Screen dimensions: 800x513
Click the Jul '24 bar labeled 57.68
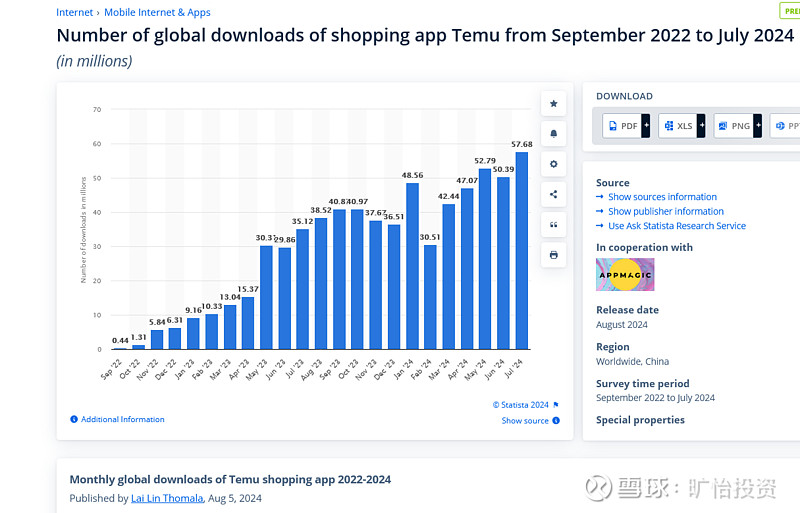(521, 251)
